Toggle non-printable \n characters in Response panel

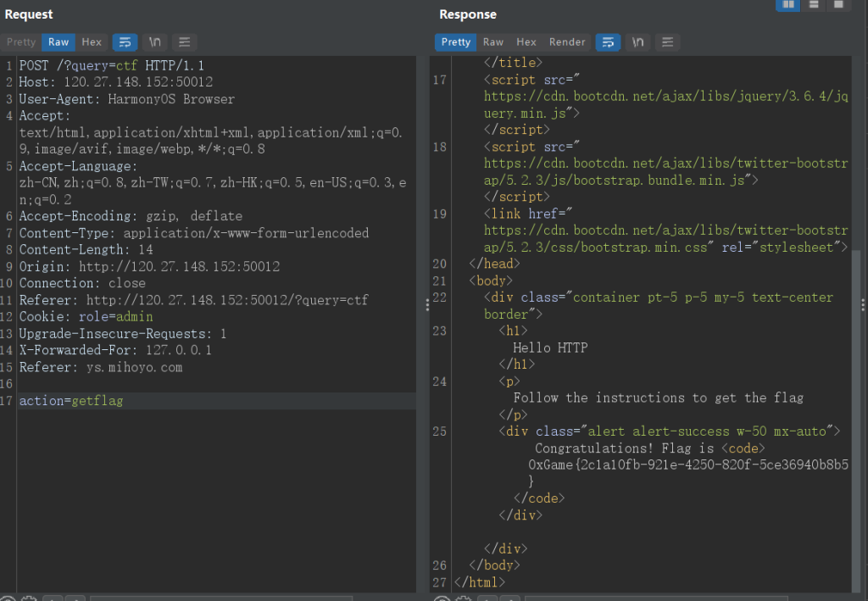coord(637,42)
